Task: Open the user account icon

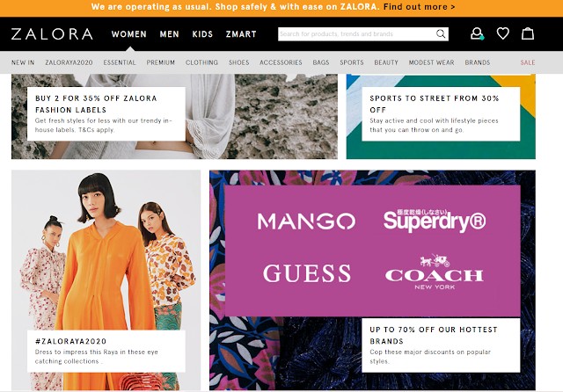Action: pyautogui.click(x=477, y=33)
